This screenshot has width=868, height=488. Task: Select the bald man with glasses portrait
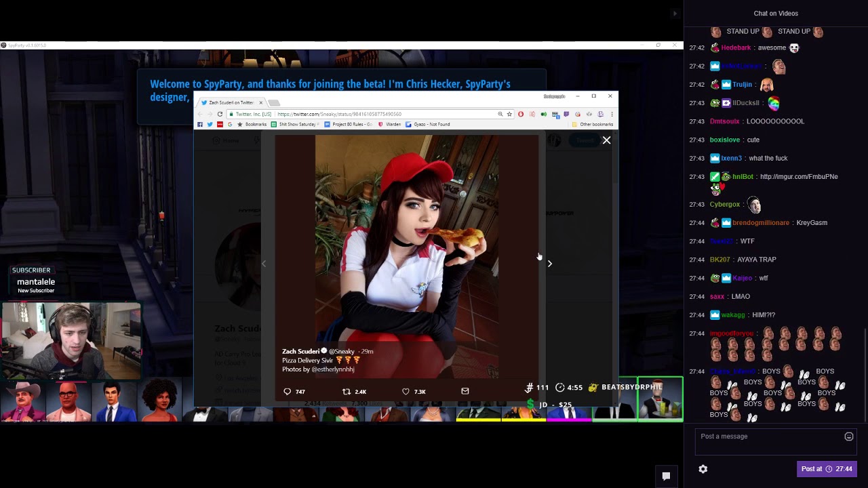[x=68, y=401]
